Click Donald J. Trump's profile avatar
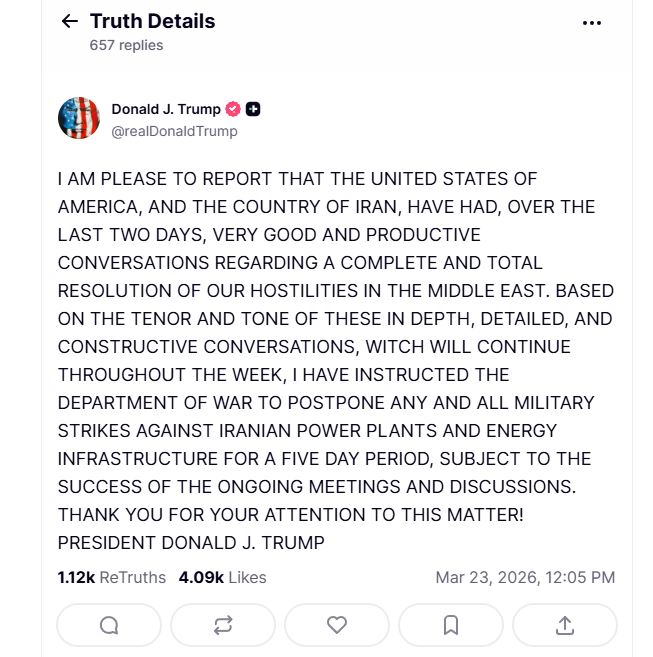Viewport: 653px width, 657px height. 79,119
